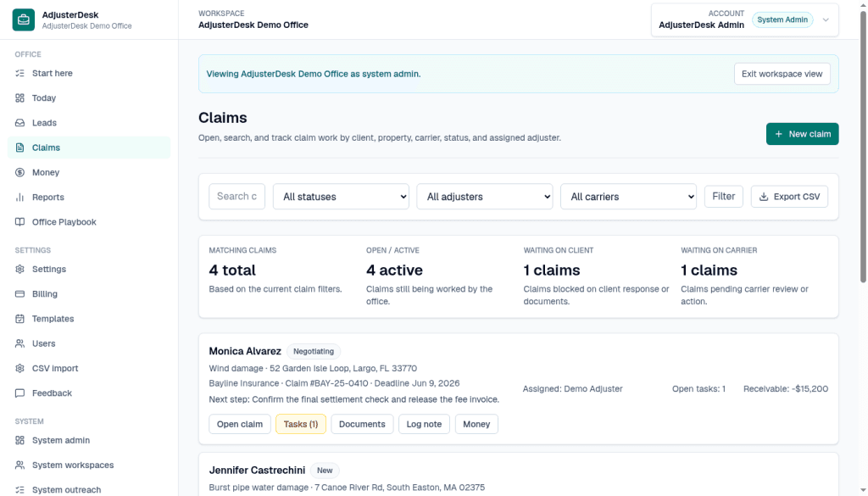
Task: Open claim for Monica Alvarez
Action: pyautogui.click(x=240, y=424)
